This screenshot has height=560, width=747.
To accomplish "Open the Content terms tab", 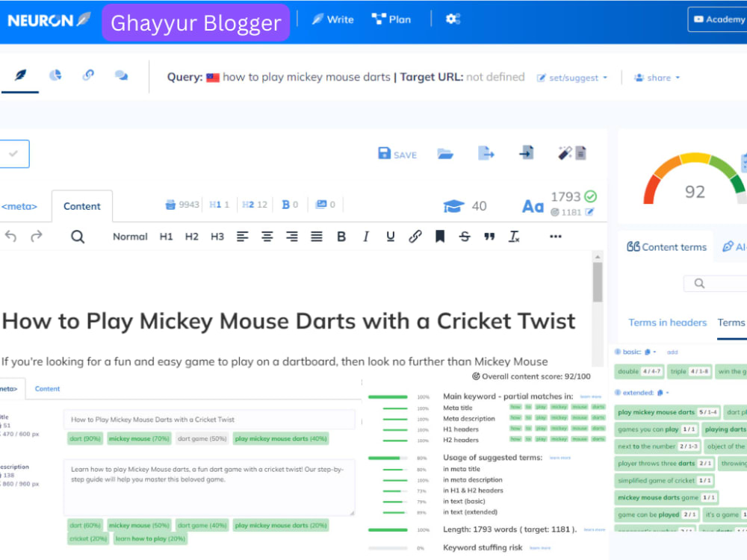I will [666, 246].
